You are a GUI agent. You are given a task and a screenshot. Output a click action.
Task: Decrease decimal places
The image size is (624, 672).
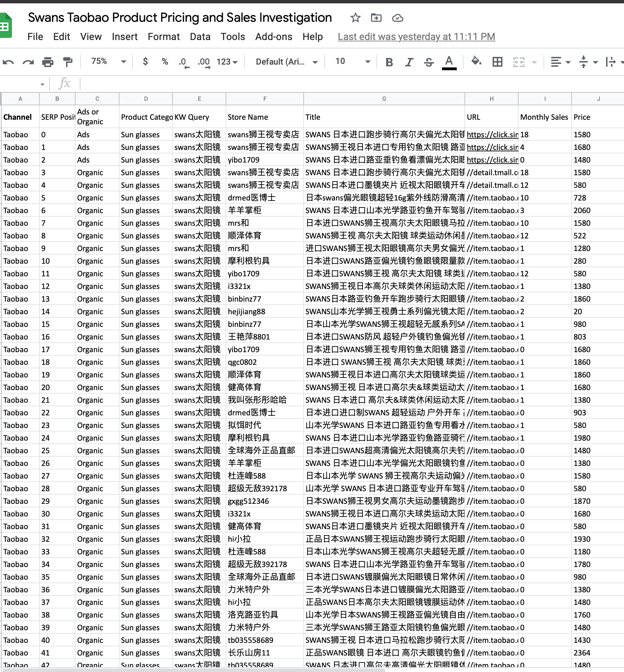tap(184, 62)
